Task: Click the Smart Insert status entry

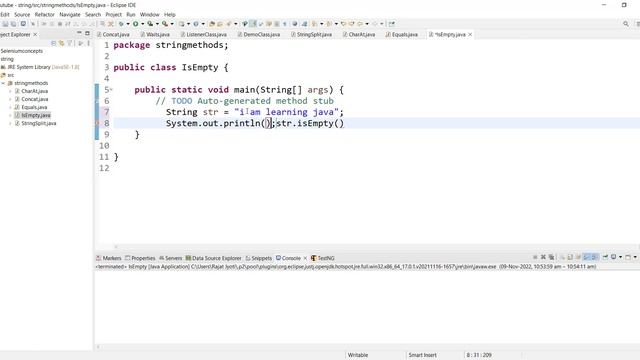Action: tap(422, 355)
